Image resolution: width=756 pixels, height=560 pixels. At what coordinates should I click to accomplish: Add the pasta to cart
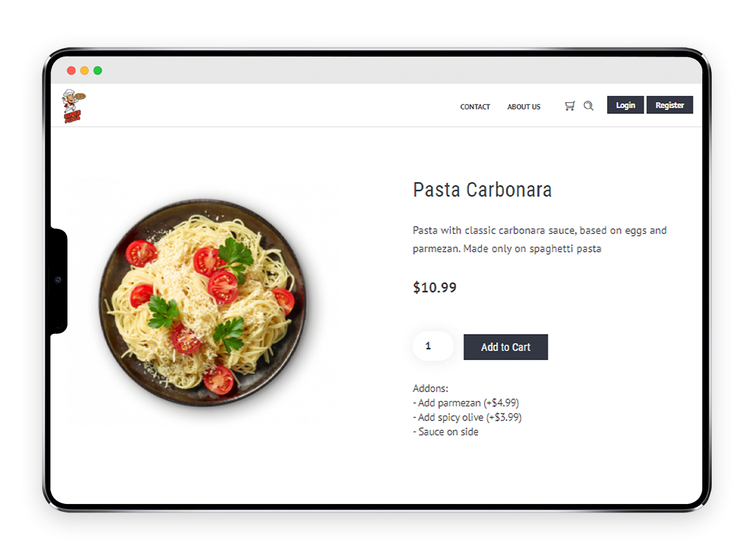tap(506, 347)
